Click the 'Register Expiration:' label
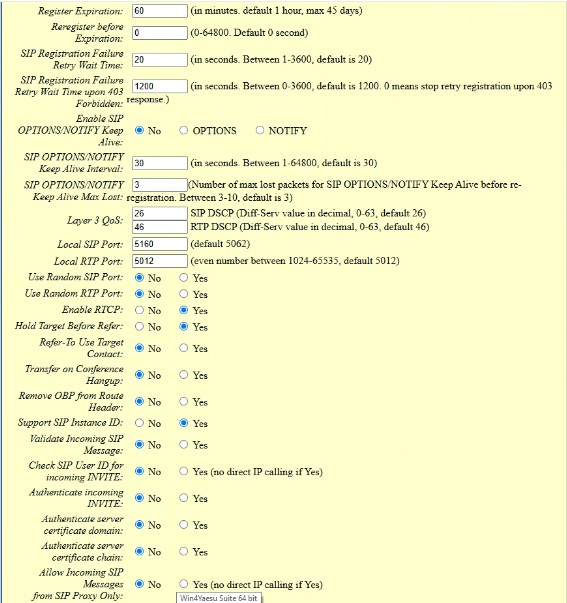 click(x=80, y=11)
